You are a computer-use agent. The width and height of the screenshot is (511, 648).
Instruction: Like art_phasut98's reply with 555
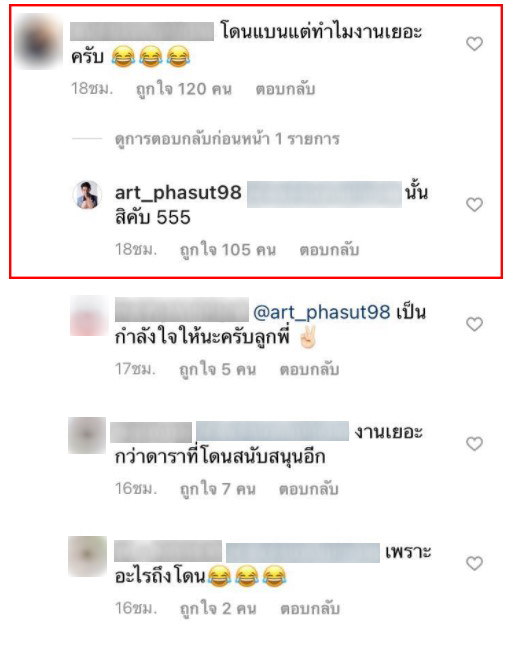point(474,204)
